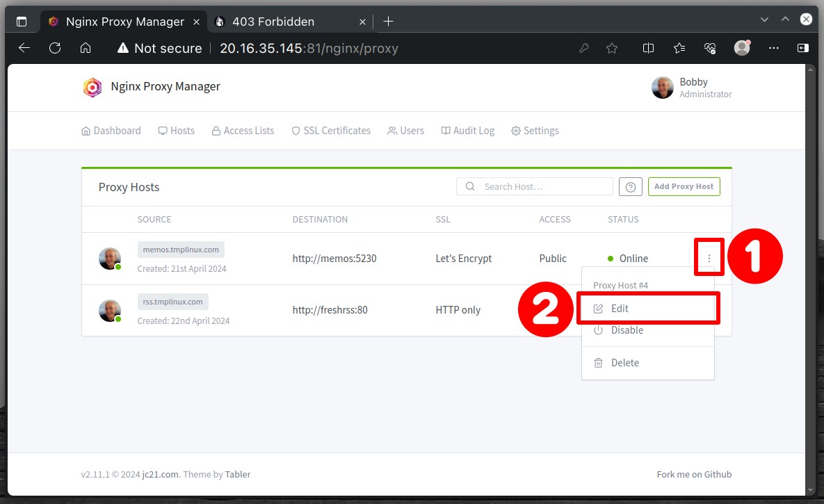Screen dimensions: 824x504
Task: Bookmark this page with the star icon
Action: click(612, 49)
